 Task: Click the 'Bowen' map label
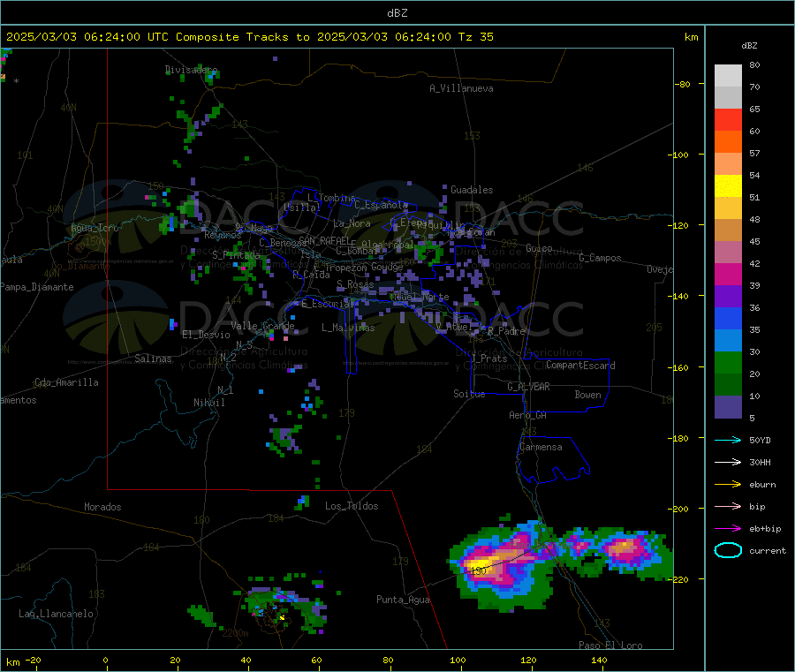(x=587, y=395)
